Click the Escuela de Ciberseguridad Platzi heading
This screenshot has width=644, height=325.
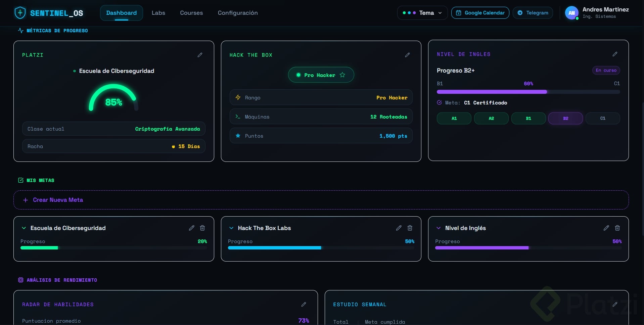[117, 71]
